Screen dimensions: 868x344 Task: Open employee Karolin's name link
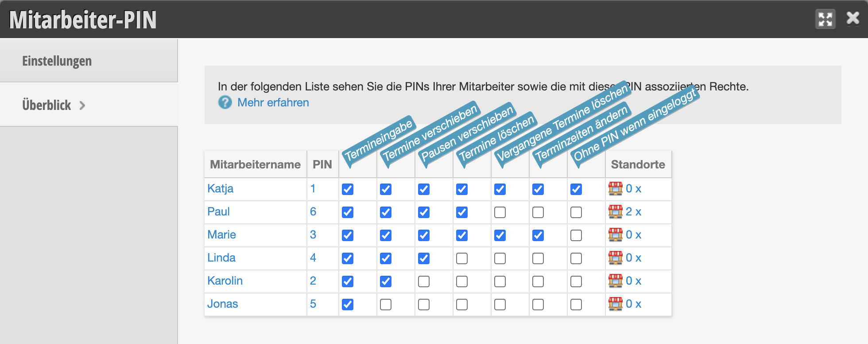point(225,281)
